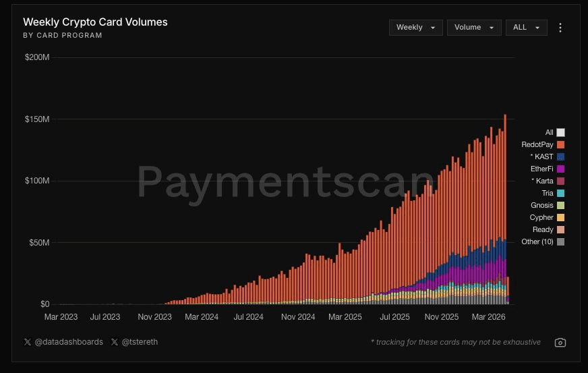588x373 pixels.
Task: Select the Gnosis legend label
Action: coord(541,205)
